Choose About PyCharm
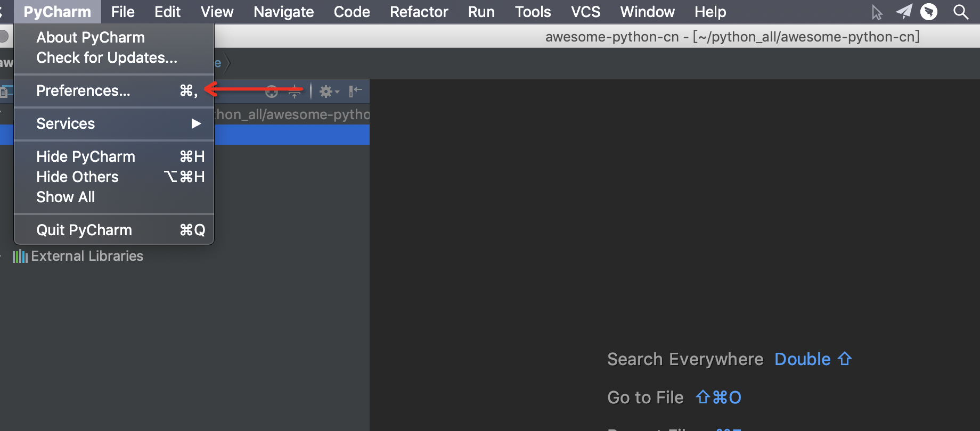 point(114,37)
